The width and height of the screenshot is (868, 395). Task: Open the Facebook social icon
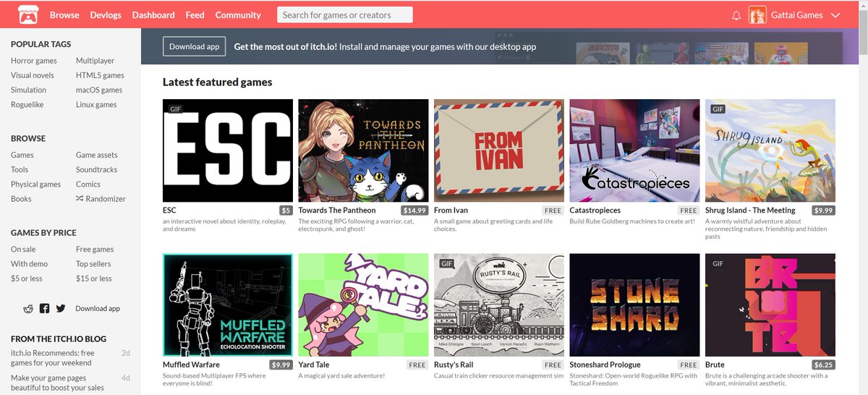point(45,308)
